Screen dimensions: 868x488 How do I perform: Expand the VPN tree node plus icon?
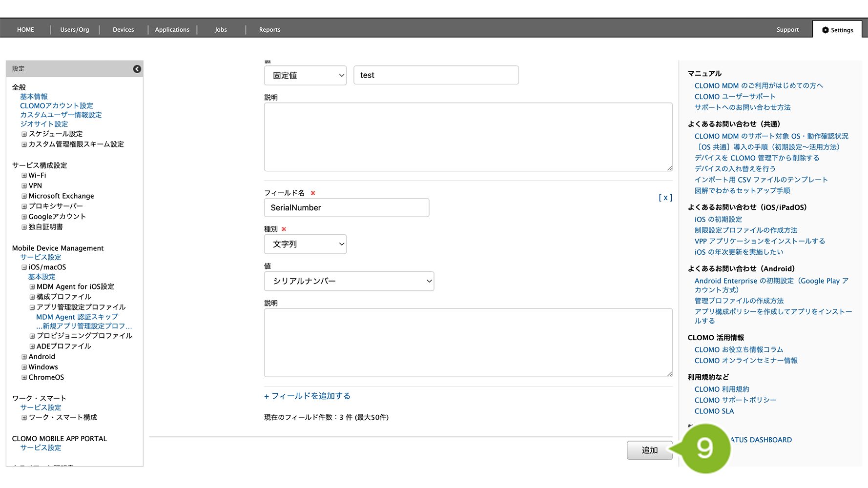[24, 186]
